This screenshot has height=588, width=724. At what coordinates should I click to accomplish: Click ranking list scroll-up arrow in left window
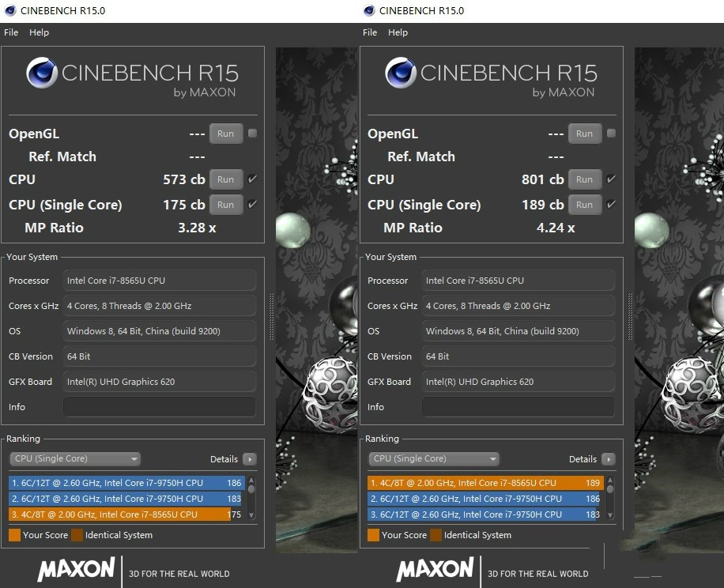click(x=251, y=481)
